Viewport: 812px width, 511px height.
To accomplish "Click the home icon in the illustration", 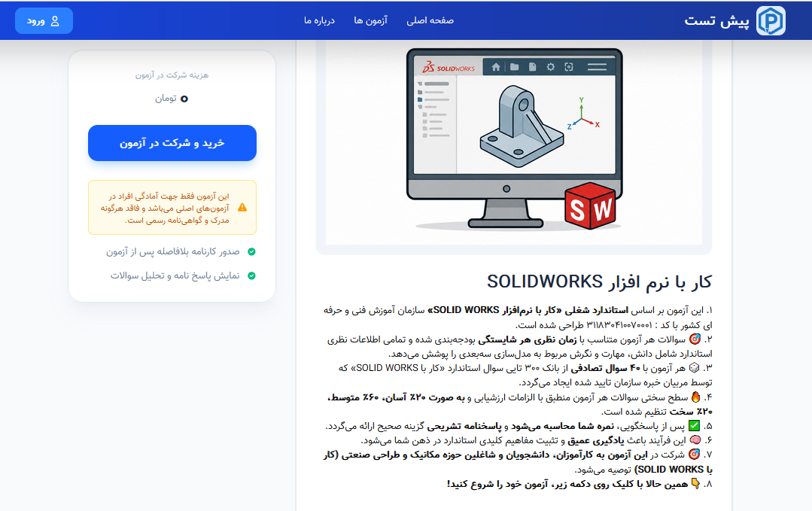I will (496, 67).
